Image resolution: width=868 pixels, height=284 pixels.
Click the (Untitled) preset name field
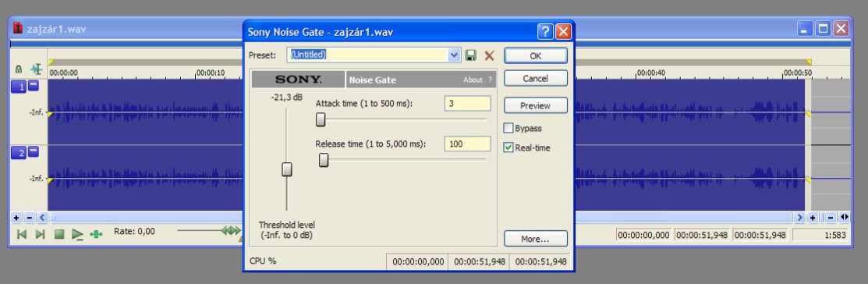tap(367, 55)
